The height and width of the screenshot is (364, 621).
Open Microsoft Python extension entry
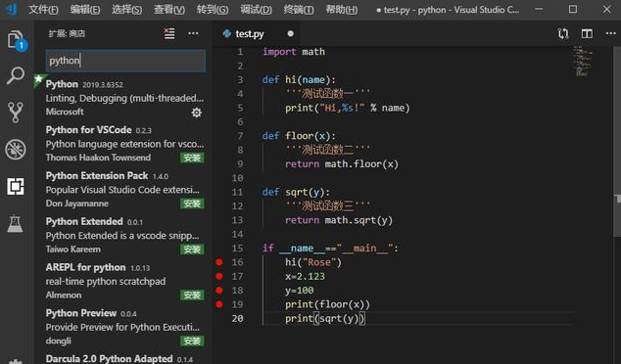coord(124,98)
